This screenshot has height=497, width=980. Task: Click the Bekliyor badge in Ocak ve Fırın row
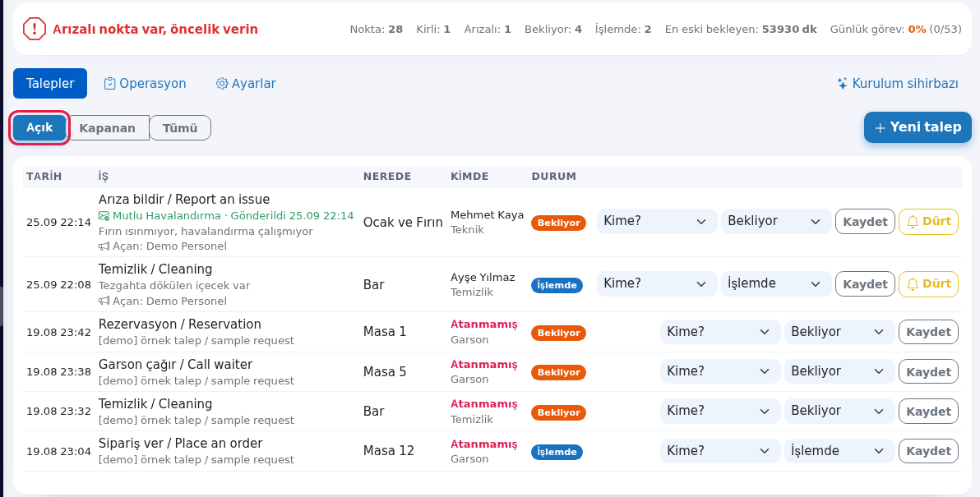(559, 223)
